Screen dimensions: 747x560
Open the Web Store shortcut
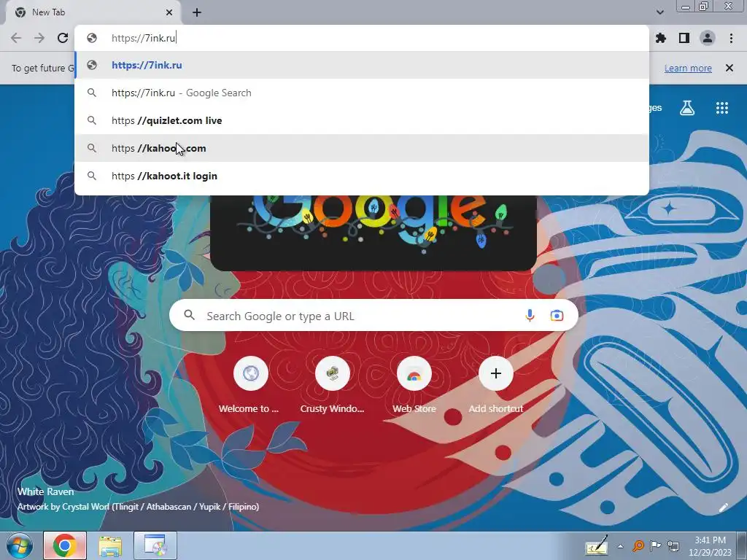[x=414, y=373]
